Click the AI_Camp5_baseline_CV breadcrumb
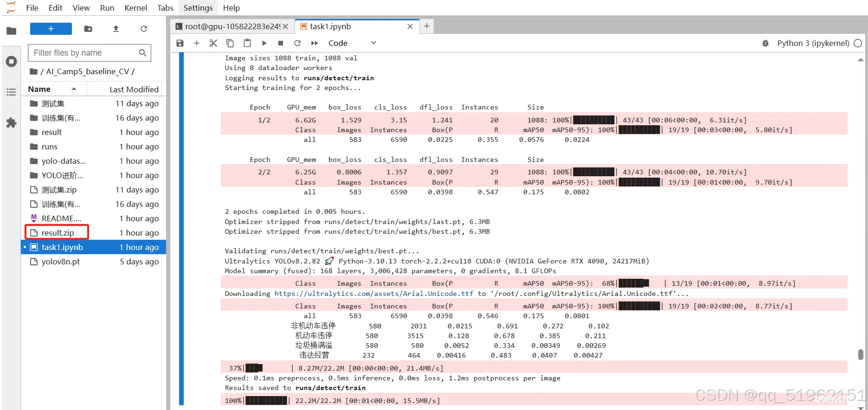The height and width of the screenshot is (410, 868). (87, 71)
